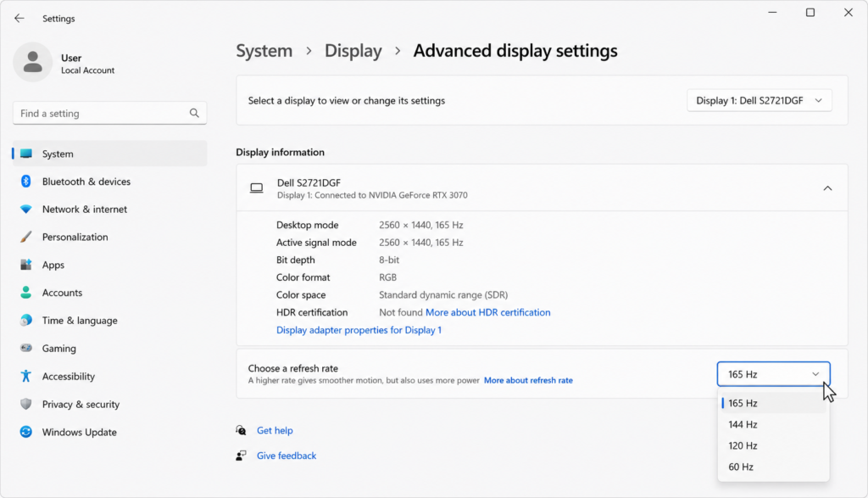Open Display adapter properties for Display 1
868x498 pixels.
[359, 330]
